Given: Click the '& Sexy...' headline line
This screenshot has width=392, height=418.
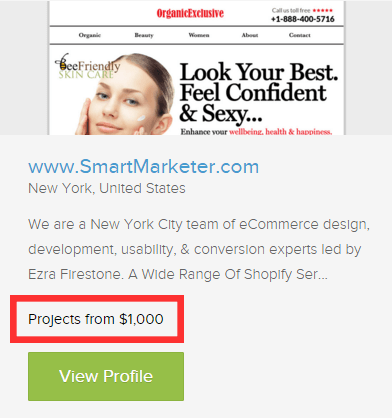Looking at the screenshot, I should [x=220, y=114].
